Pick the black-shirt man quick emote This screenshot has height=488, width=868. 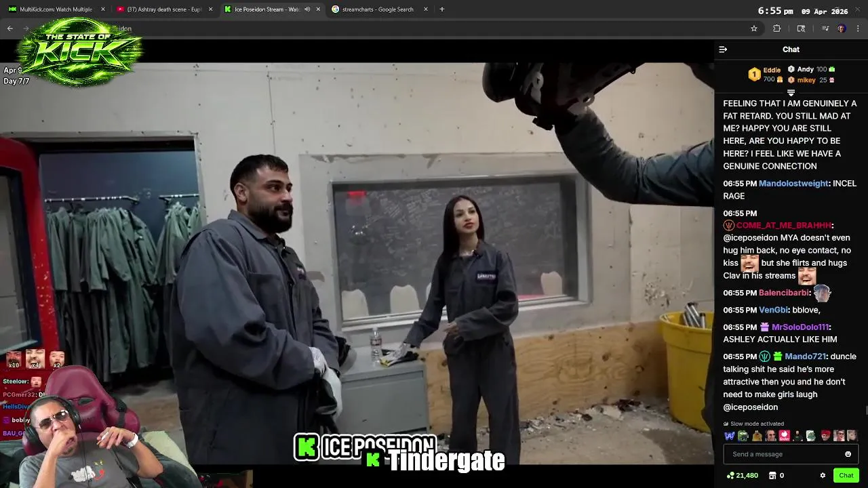pos(797,436)
